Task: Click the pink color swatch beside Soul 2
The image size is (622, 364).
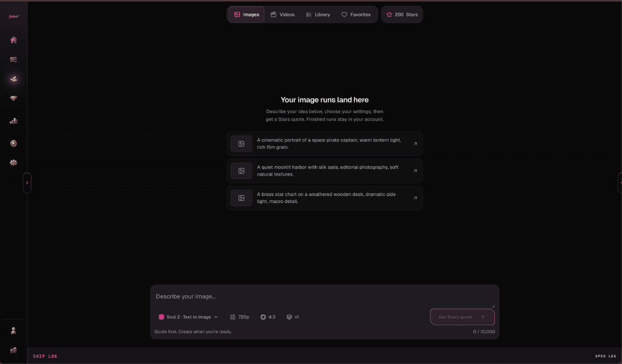Action: (161, 317)
